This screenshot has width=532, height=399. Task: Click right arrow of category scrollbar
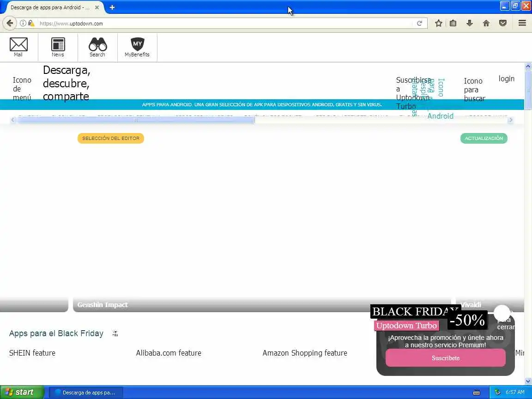(510, 120)
